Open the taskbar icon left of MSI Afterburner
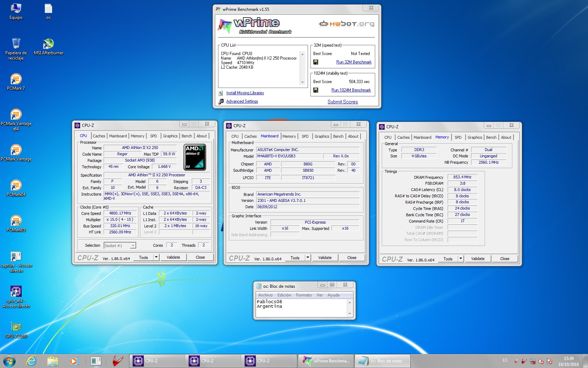 point(96,361)
